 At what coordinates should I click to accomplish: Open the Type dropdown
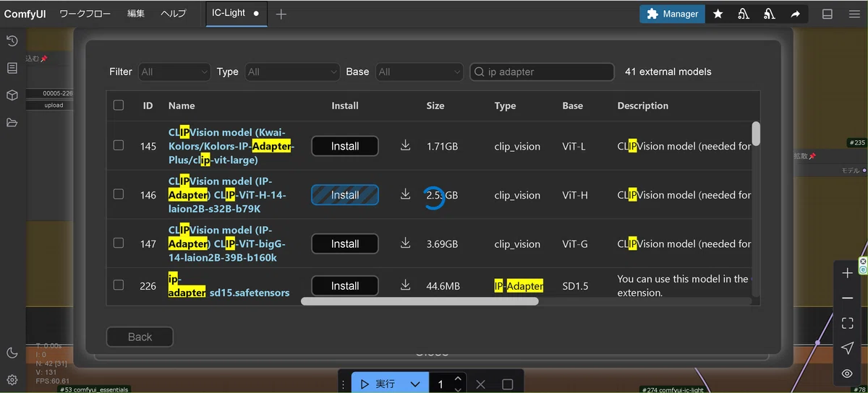(x=292, y=72)
